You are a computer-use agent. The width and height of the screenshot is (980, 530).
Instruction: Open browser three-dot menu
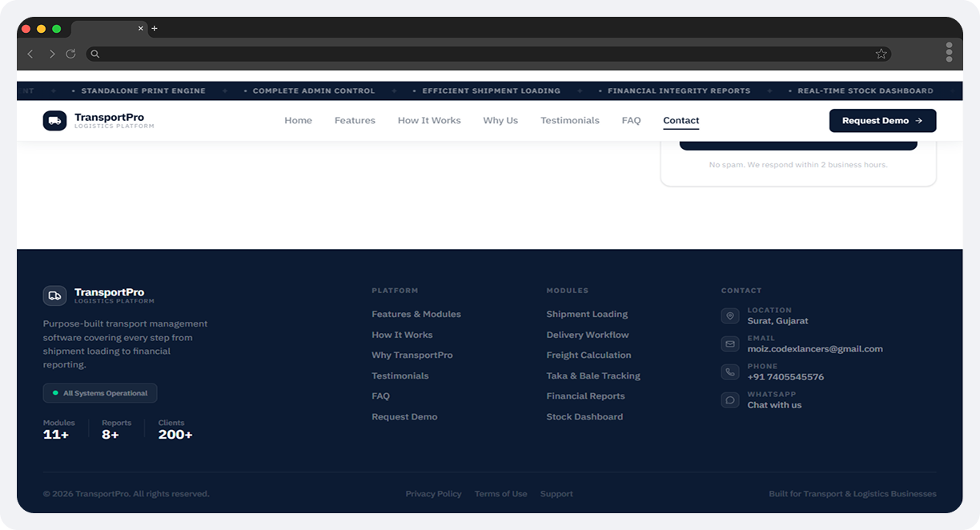(x=949, y=53)
